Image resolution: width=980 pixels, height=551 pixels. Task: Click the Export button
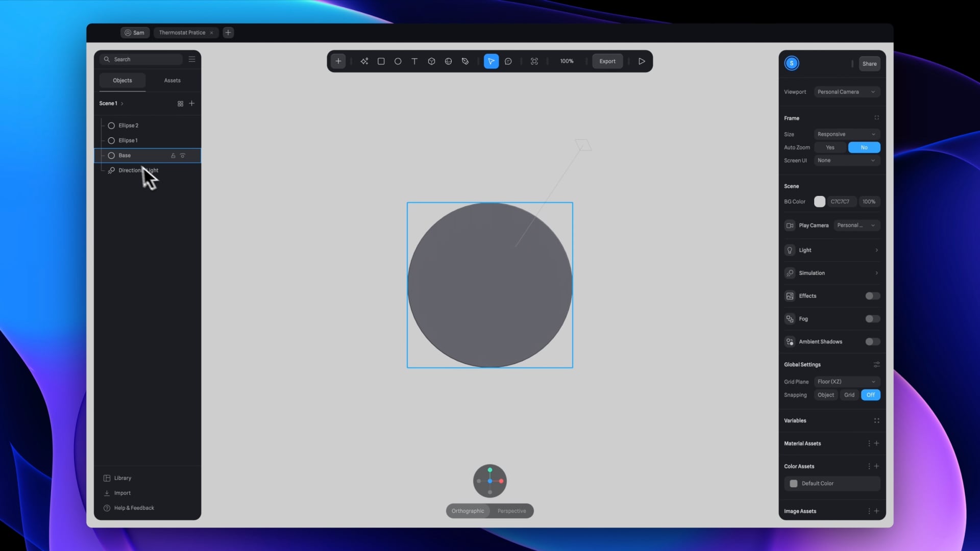point(607,61)
